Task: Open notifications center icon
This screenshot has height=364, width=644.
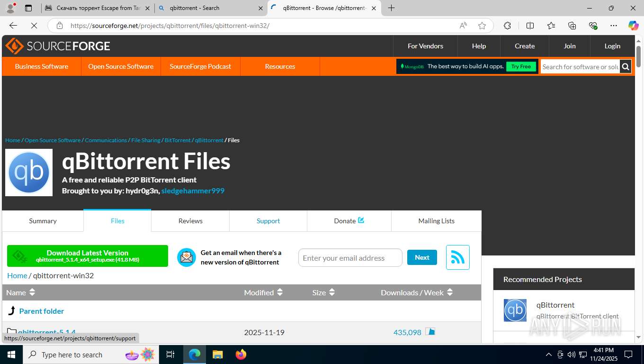Action: [628, 355]
